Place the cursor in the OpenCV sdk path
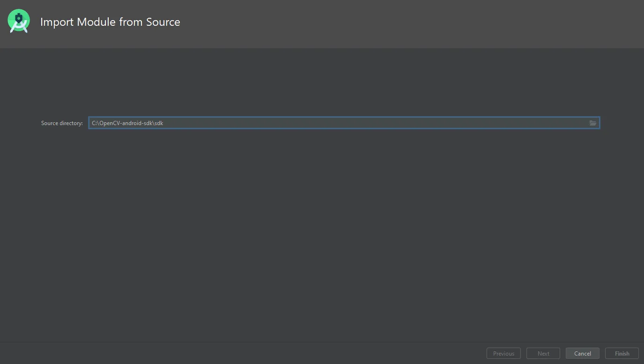Screen dimensions: 644x364 point(127,123)
